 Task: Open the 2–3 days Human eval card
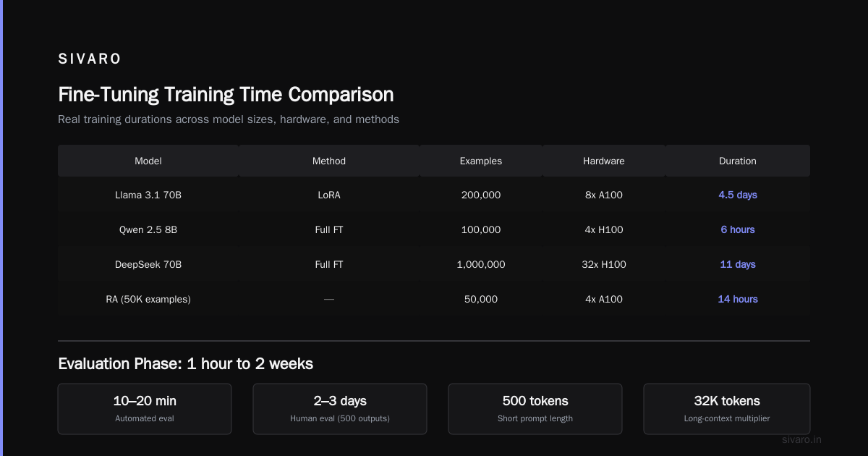(x=340, y=409)
